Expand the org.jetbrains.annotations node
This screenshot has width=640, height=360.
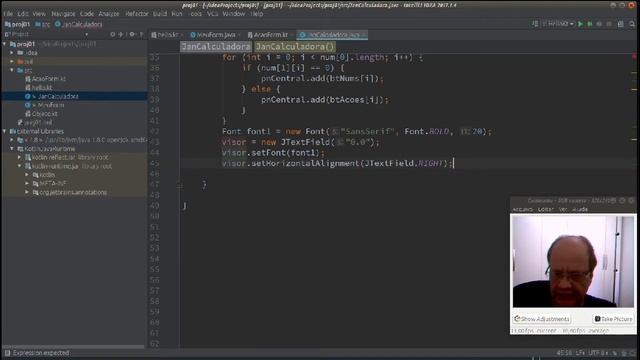coord(27,192)
